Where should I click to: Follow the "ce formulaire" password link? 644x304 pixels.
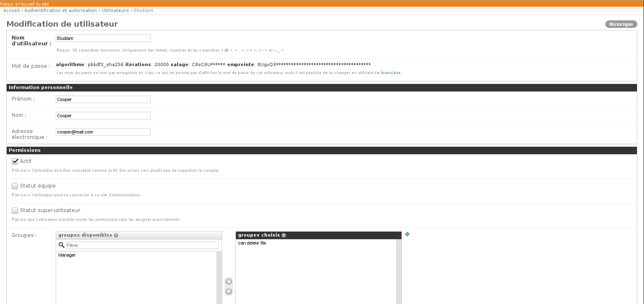click(x=388, y=73)
